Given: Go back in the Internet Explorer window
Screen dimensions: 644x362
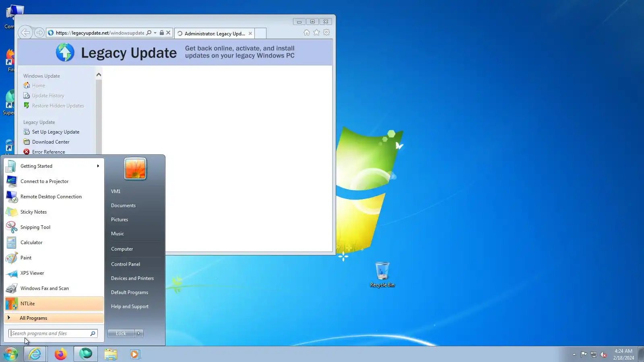Looking at the screenshot, I should coord(25,33).
